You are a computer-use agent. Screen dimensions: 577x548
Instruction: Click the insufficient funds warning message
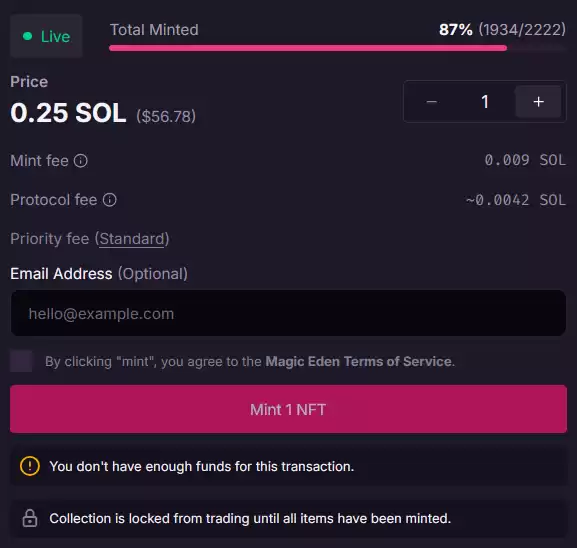[x=202, y=466]
